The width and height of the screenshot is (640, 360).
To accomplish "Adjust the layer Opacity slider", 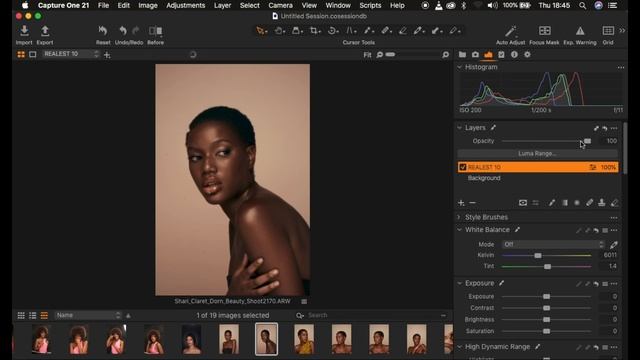I will point(587,141).
